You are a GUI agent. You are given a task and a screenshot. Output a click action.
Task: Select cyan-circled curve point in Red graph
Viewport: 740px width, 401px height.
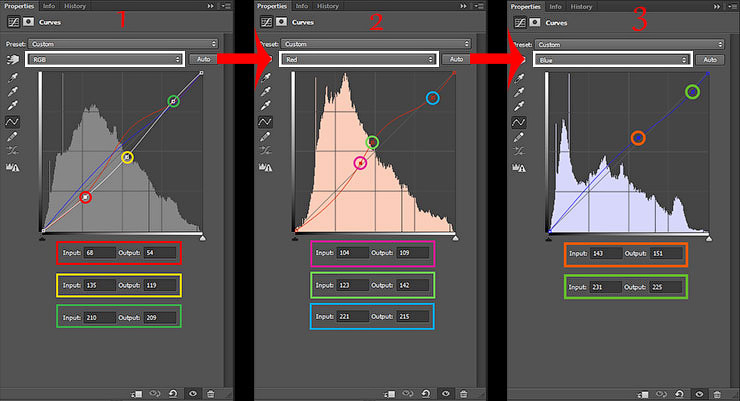point(432,98)
